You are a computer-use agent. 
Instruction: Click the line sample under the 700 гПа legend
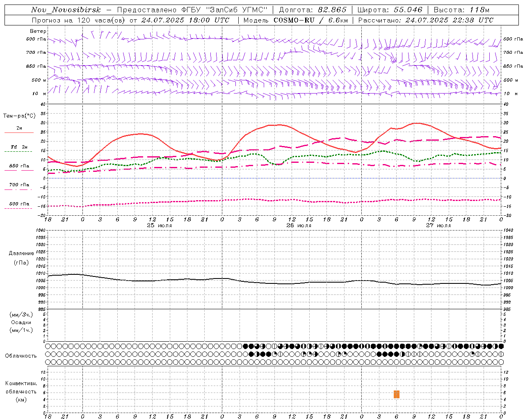click(x=19, y=189)
